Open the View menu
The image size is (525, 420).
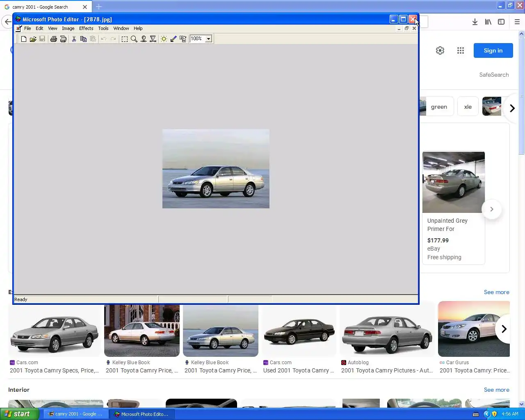pos(52,28)
